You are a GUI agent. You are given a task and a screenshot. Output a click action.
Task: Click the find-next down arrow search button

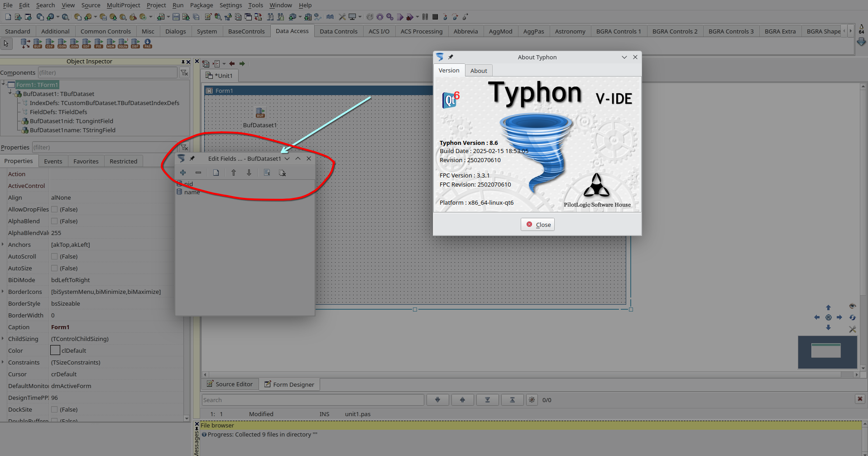(x=438, y=400)
